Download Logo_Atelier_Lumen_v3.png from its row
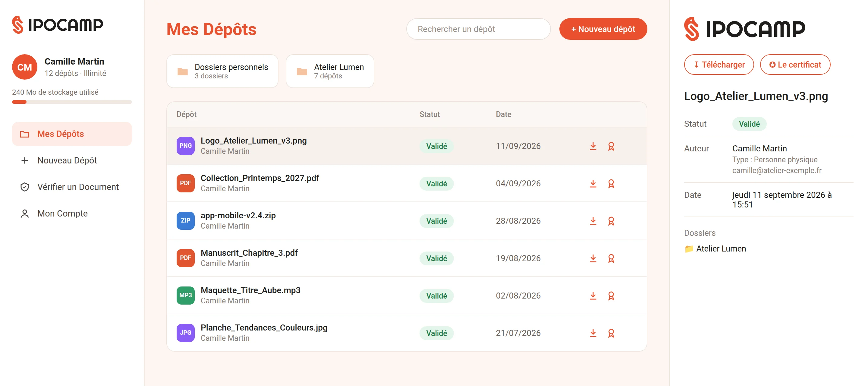Viewport: 868px width, 386px height. (x=593, y=146)
